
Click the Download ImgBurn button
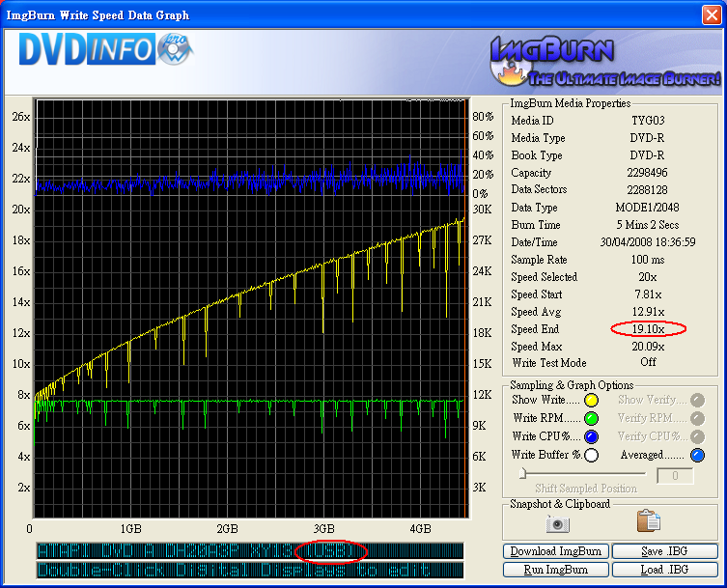click(557, 551)
